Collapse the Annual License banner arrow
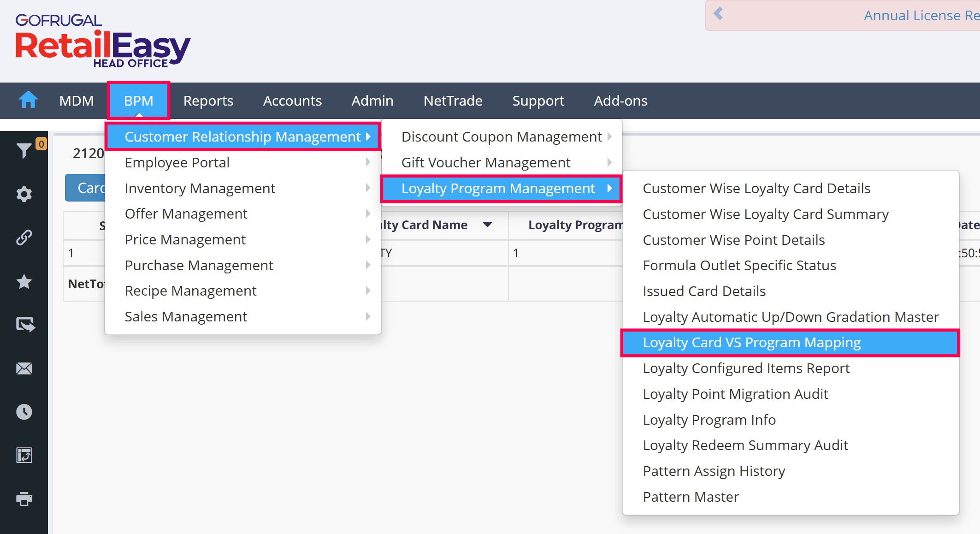 tap(718, 14)
